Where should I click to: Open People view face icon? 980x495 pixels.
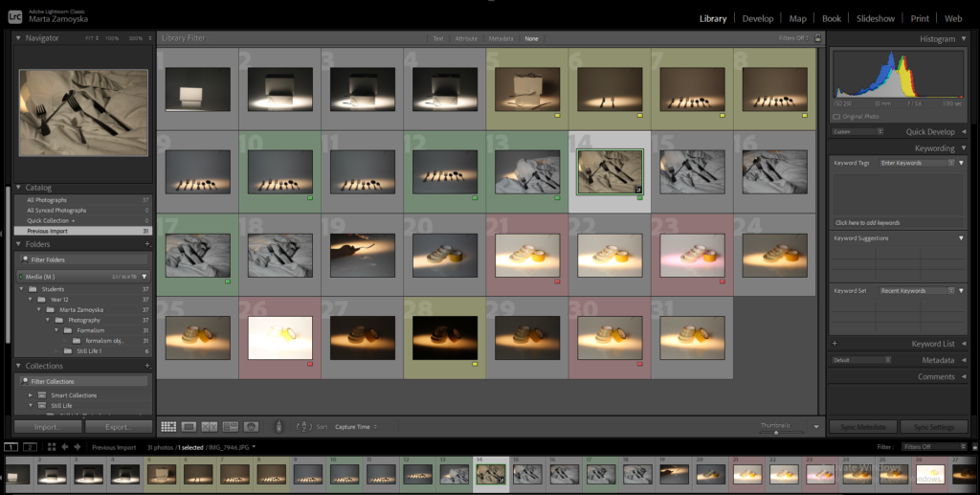(251, 427)
